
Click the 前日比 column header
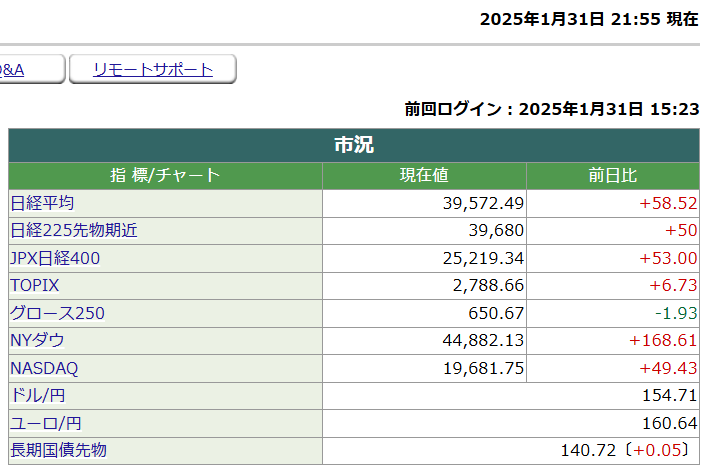pos(612,176)
